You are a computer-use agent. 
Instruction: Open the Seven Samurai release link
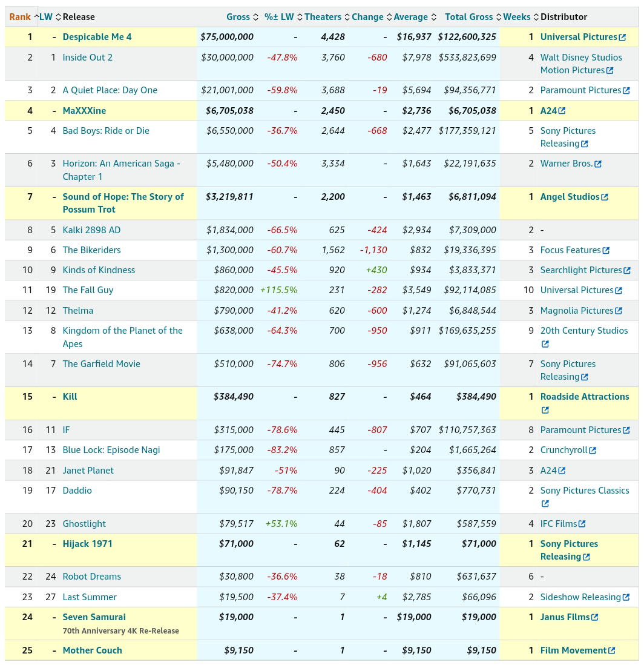pyautogui.click(x=94, y=617)
